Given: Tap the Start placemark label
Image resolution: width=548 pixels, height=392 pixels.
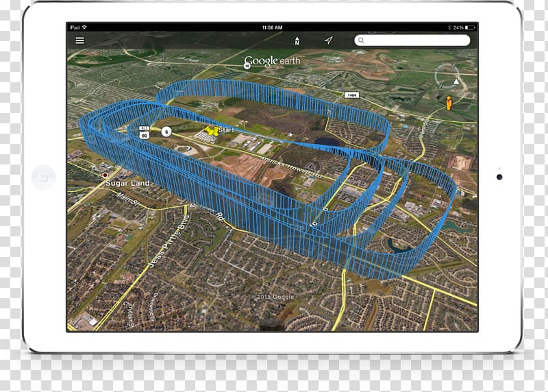Looking at the screenshot, I should click(x=226, y=130).
